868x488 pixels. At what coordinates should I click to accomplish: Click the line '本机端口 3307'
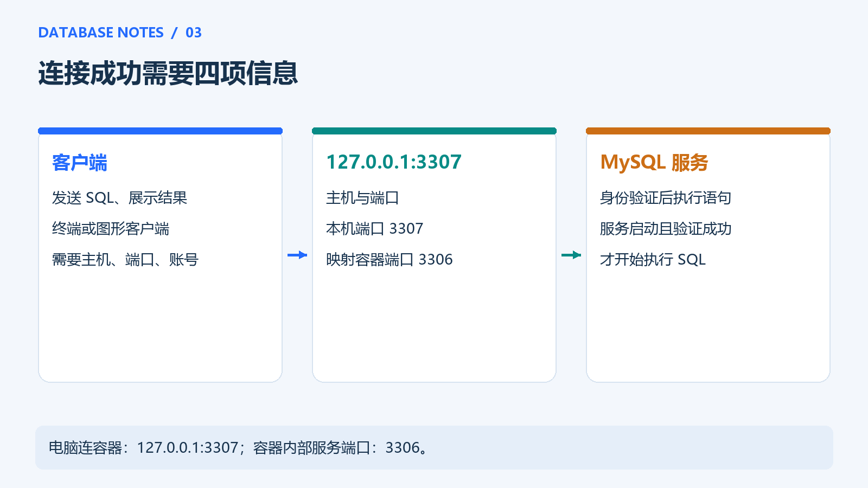coord(374,229)
